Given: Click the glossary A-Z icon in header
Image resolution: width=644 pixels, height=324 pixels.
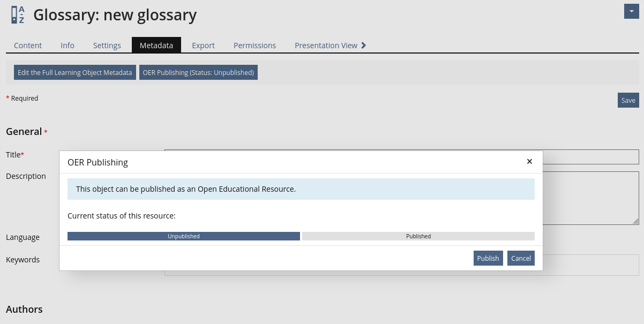Looking at the screenshot, I should (18, 15).
